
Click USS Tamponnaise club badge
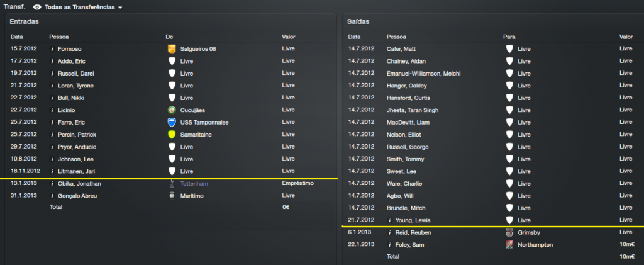click(x=172, y=122)
